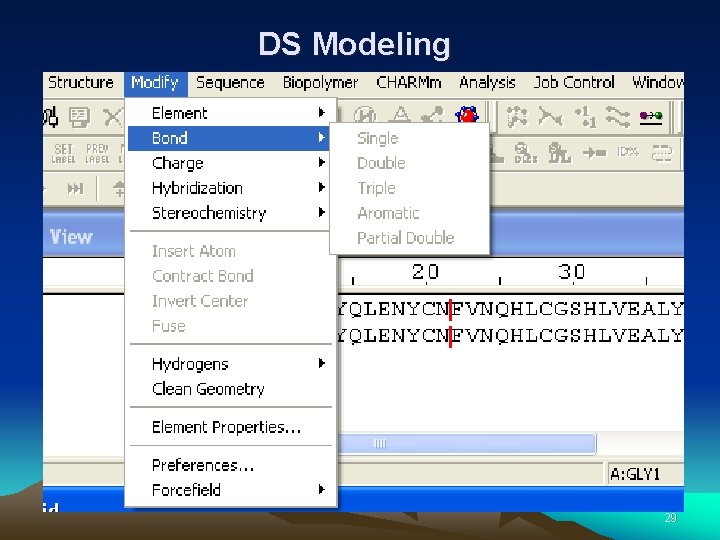Screen dimensions: 720x540
Task: Open the Sequence menu
Action: (230, 83)
